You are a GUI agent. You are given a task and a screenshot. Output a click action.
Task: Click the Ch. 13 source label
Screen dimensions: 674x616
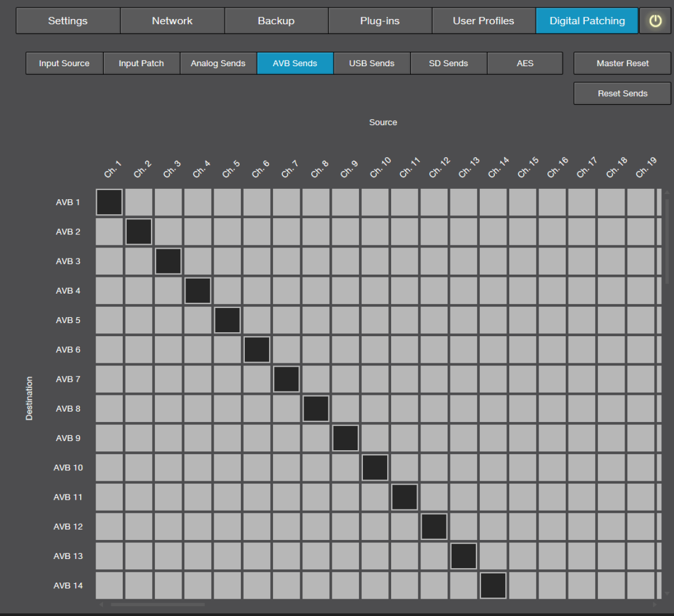pyautogui.click(x=468, y=168)
